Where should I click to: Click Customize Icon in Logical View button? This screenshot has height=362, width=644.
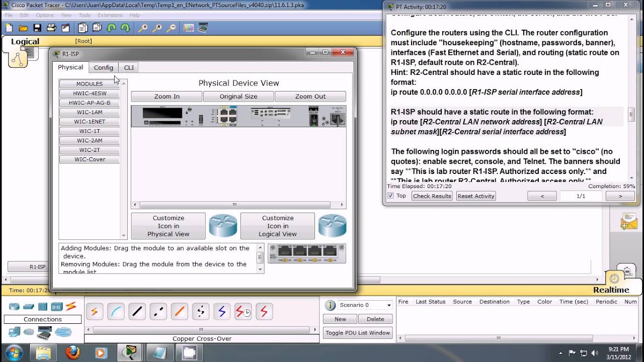click(278, 226)
